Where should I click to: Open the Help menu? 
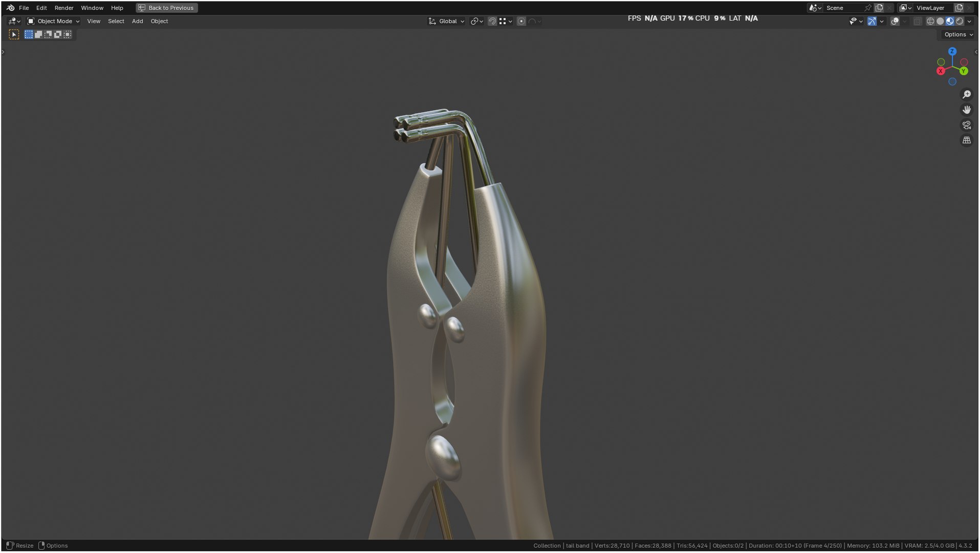coord(117,8)
